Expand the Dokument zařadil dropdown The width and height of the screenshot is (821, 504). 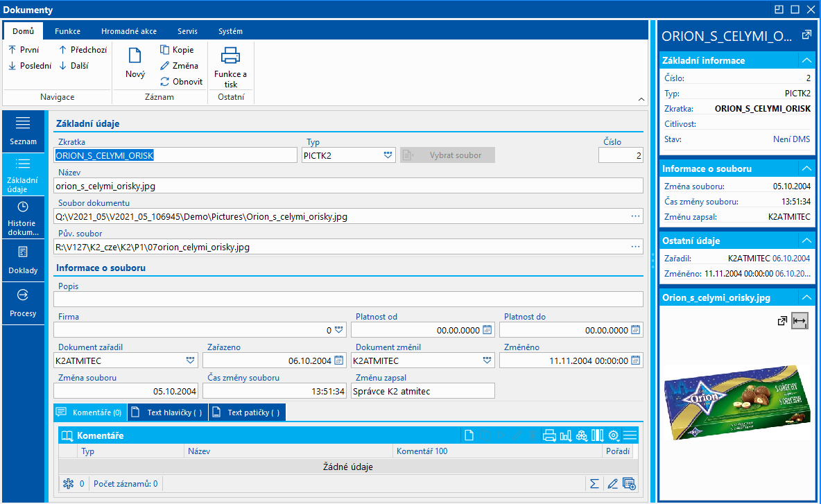pyautogui.click(x=190, y=360)
